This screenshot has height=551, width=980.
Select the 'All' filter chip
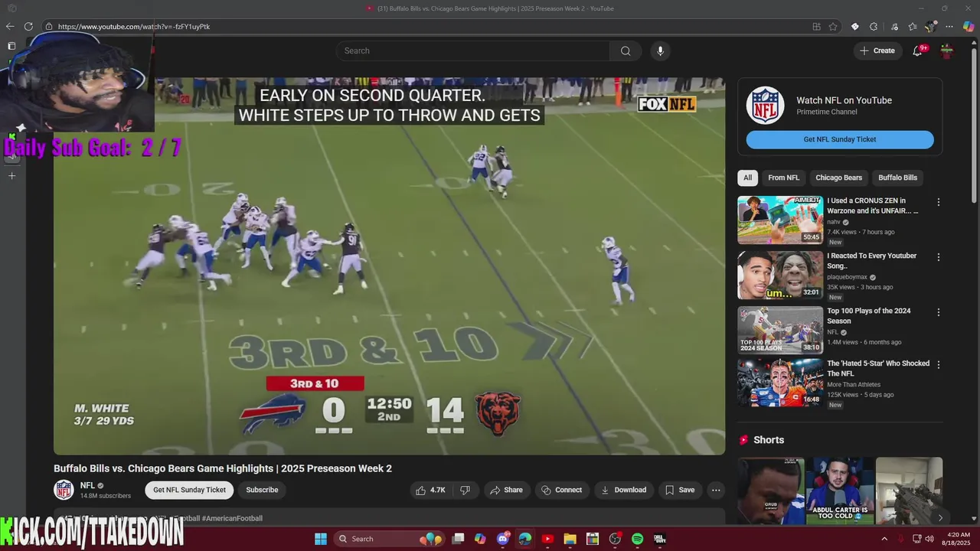click(x=747, y=178)
